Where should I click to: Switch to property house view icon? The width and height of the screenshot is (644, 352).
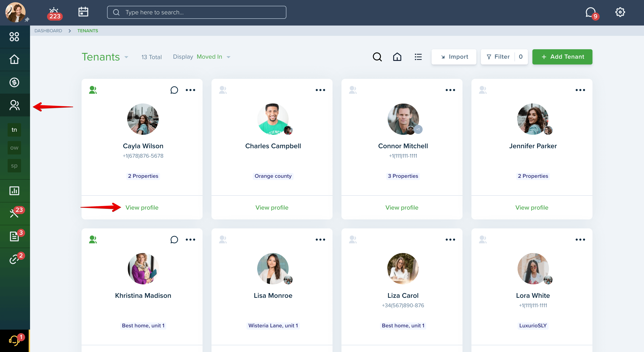pyautogui.click(x=397, y=57)
